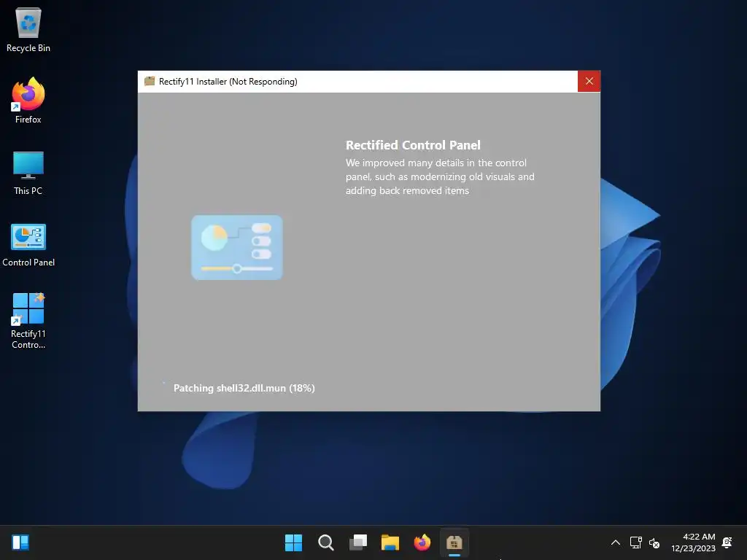The image size is (747, 560).
Task: Open File Explorer from the taskbar
Action: point(390,542)
